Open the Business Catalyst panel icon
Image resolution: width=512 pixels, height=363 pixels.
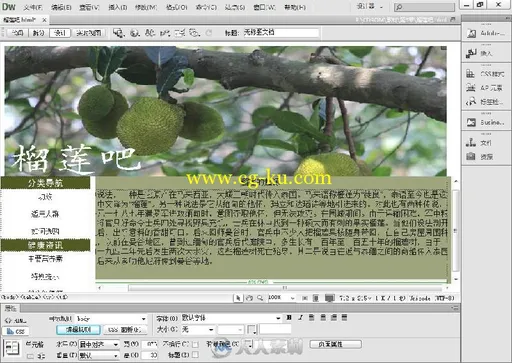471,122
